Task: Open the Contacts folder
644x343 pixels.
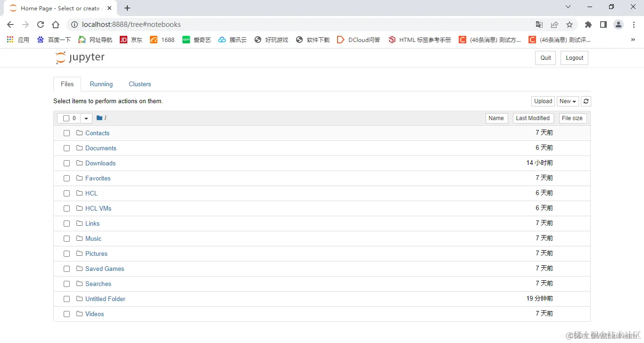Action: [x=97, y=133]
